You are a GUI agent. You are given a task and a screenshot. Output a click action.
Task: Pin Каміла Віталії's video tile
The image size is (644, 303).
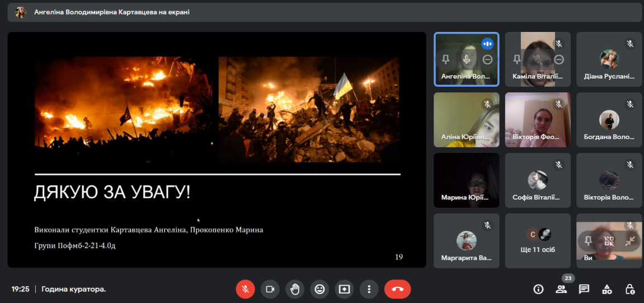tap(516, 59)
